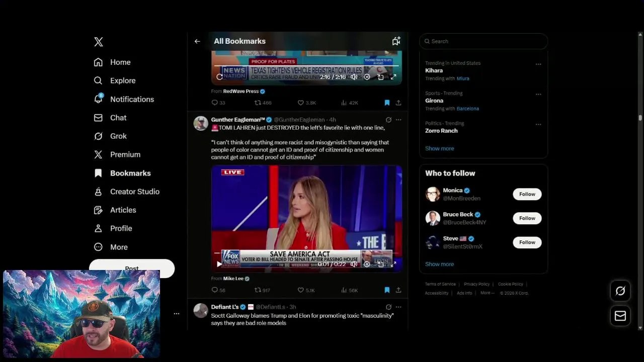Click inside the Search field
This screenshot has height=362, width=644.
click(484, 41)
